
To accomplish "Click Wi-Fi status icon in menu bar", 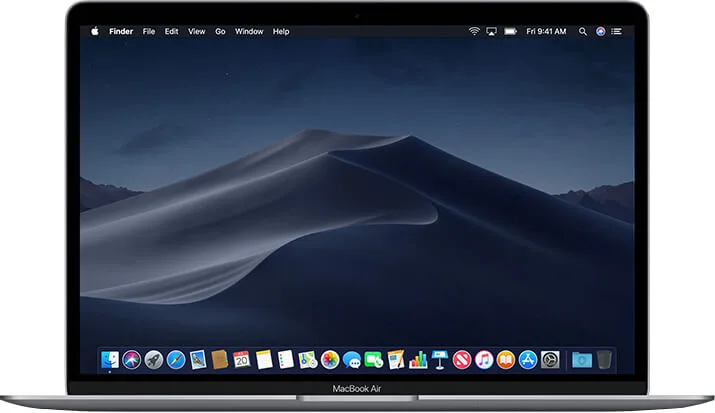I will click(474, 31).
